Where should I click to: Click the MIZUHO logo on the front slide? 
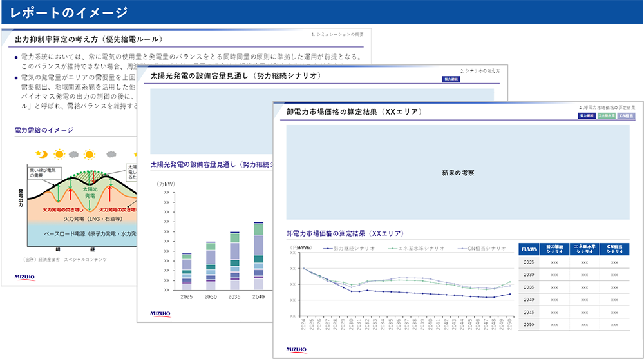(x=296, y=349)
